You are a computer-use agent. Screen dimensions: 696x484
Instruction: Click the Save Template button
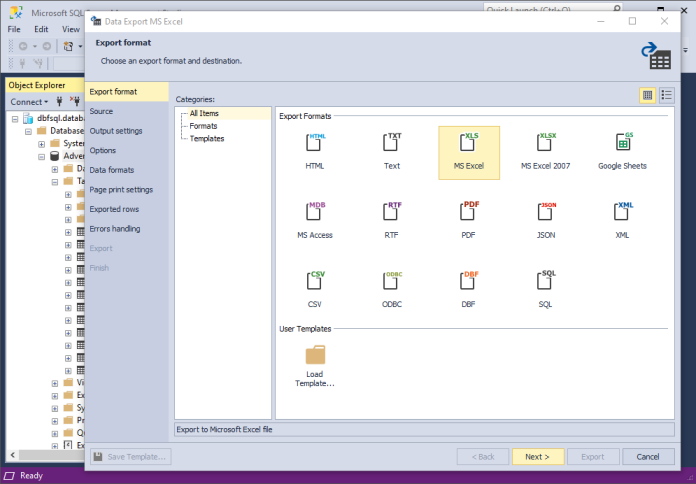point(131,456)
